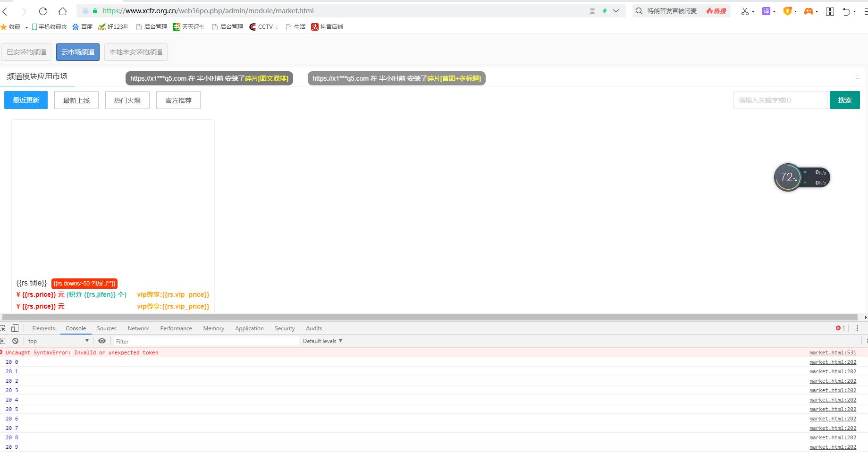The width and height of the screenshot is (868, 453).
Task: Toggle the green lightning speed mode icon
Action: pos(604,11)
